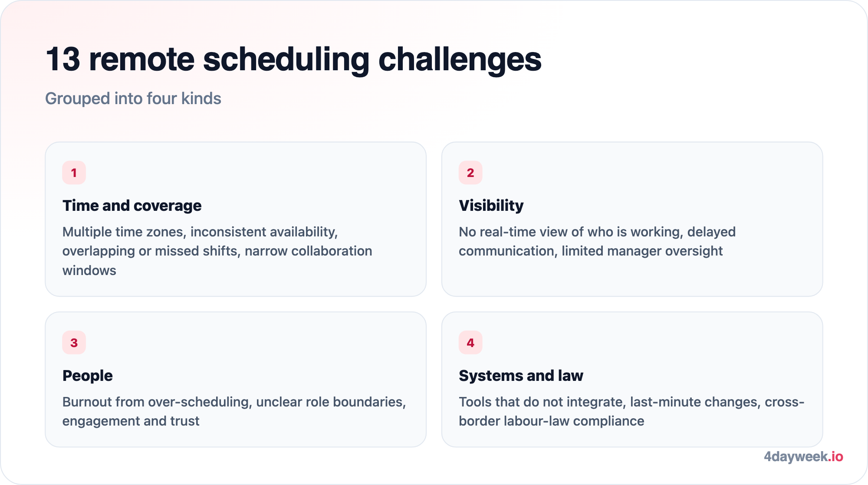The width and height of the screenshot is (868, 485).
Task: Click the multiple time zones description text
Action: (x=217, y=251)
